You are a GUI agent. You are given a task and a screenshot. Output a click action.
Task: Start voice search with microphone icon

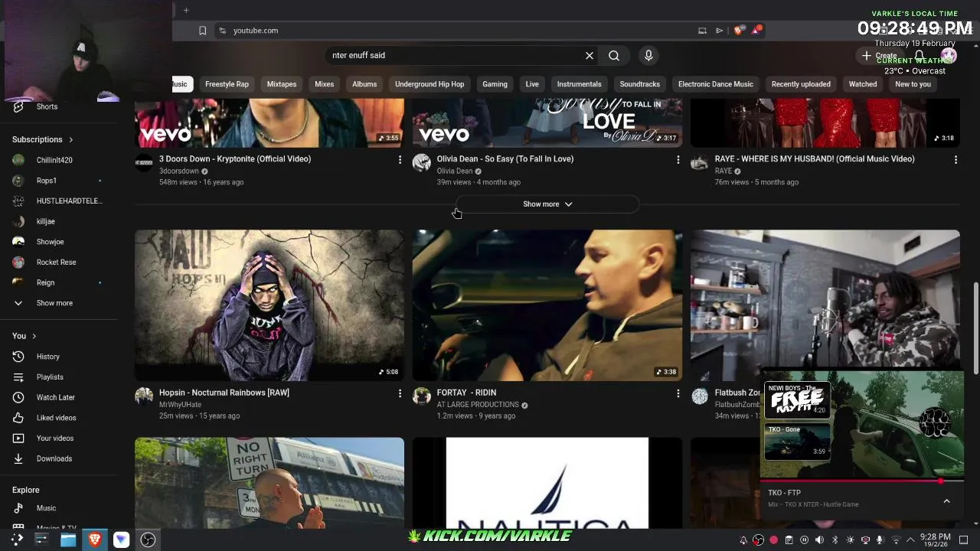(648, 55)
